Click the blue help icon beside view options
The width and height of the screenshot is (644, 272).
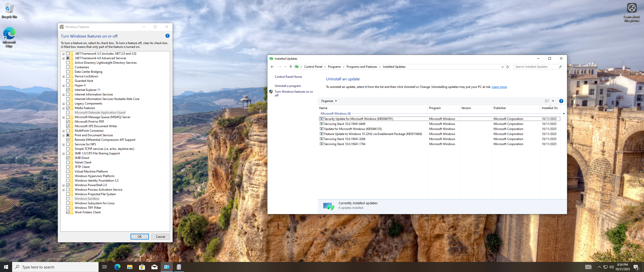pos(561,101)
